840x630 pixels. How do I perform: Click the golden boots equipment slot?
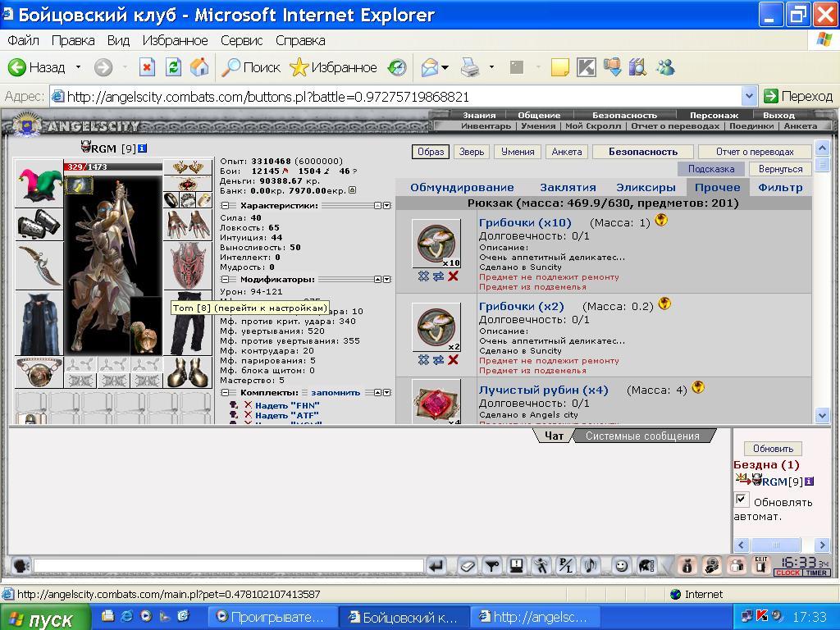[188, 372]
